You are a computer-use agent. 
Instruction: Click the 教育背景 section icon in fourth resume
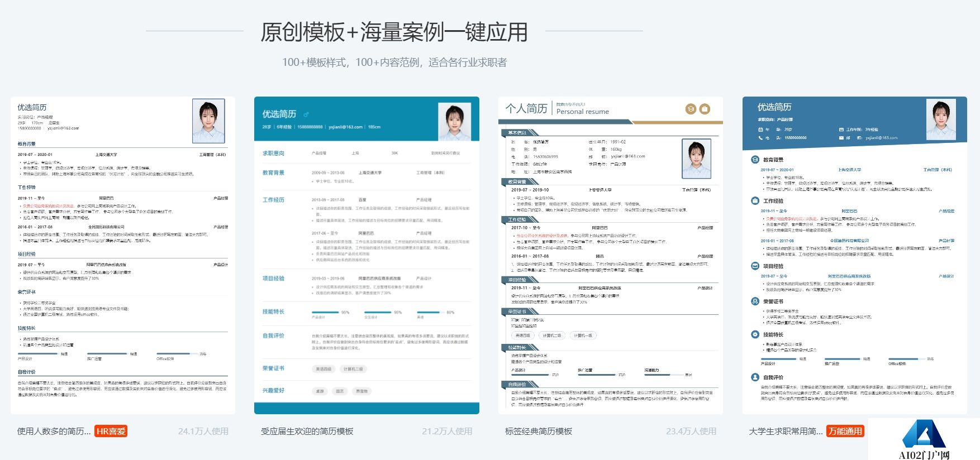pos(755,160)
